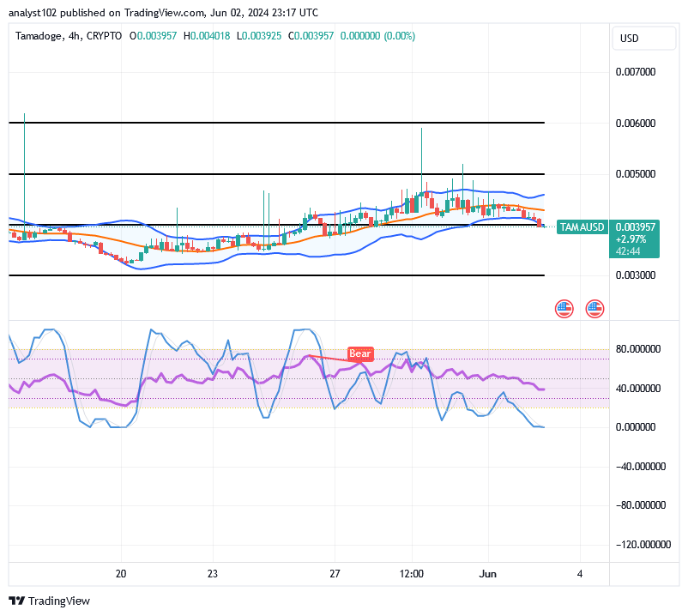Click the low value L0.003925
Viewport: 688px width, 616px height.
pos(259,36)
